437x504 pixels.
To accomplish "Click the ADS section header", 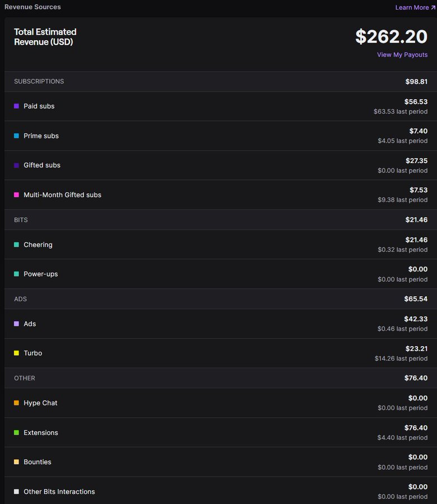I will (x=20, y=299).
